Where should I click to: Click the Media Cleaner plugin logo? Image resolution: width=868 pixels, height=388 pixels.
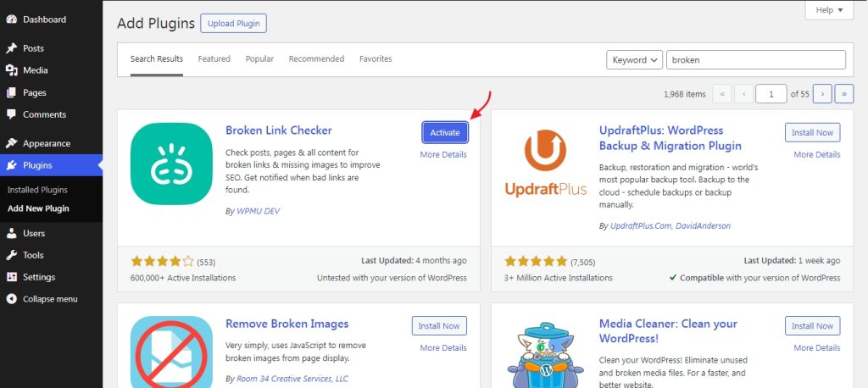(545, 354)
